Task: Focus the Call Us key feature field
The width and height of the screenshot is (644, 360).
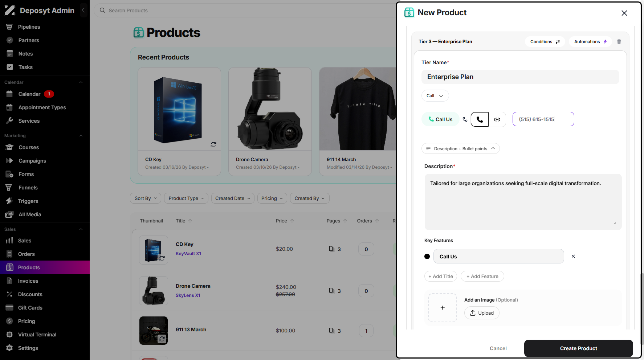Action: pyautogui.click(x=499, y=256)
